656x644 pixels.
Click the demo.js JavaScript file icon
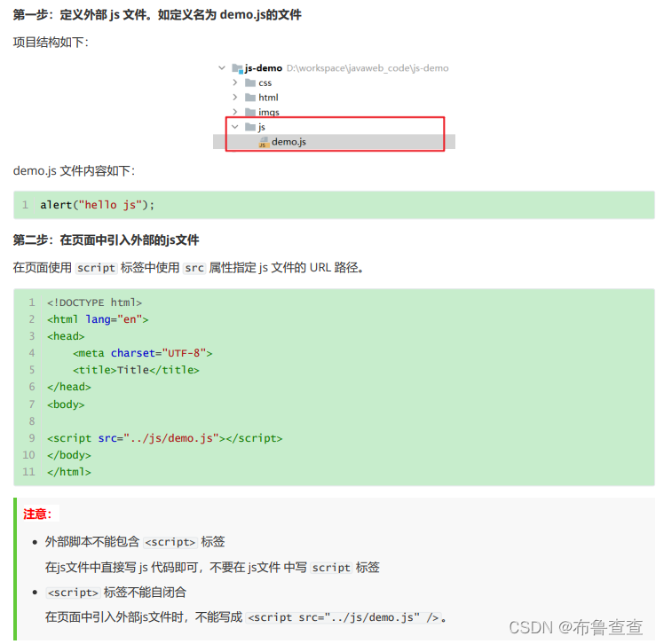tap(264, 142)
